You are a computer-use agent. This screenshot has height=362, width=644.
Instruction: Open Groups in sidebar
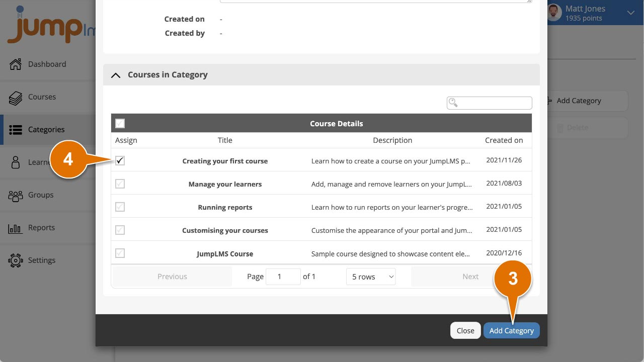click(41, 195)
